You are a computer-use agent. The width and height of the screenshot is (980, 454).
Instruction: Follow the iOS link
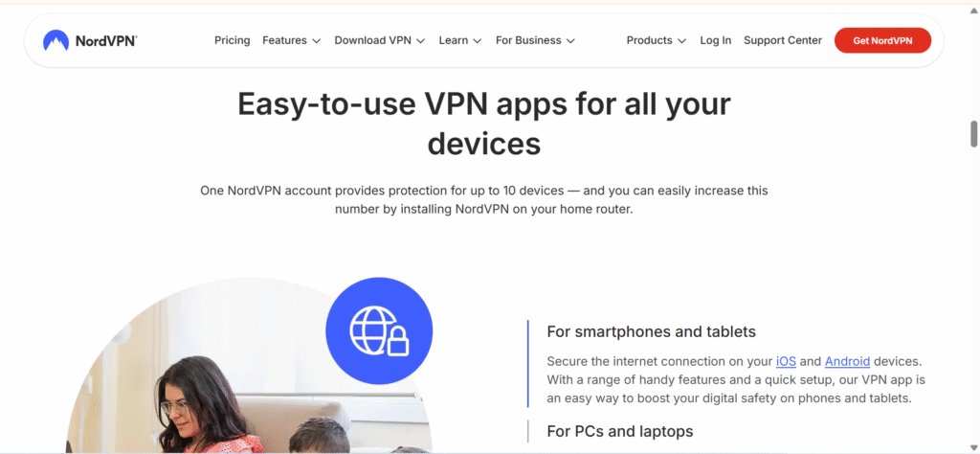click(786, 361)
